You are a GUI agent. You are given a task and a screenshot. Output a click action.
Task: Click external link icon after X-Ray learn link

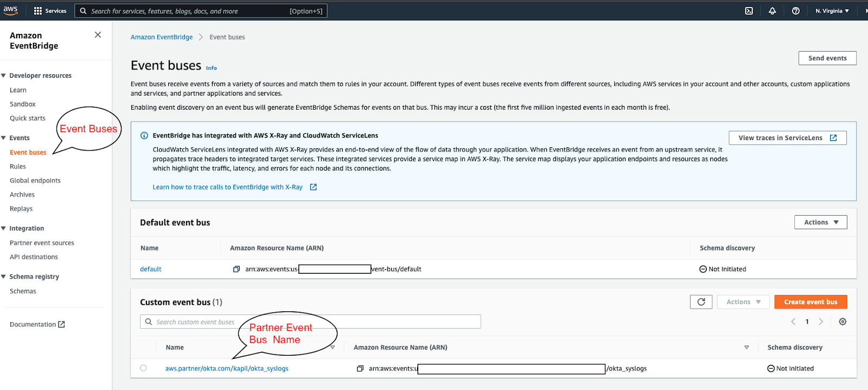coord(313,187)
